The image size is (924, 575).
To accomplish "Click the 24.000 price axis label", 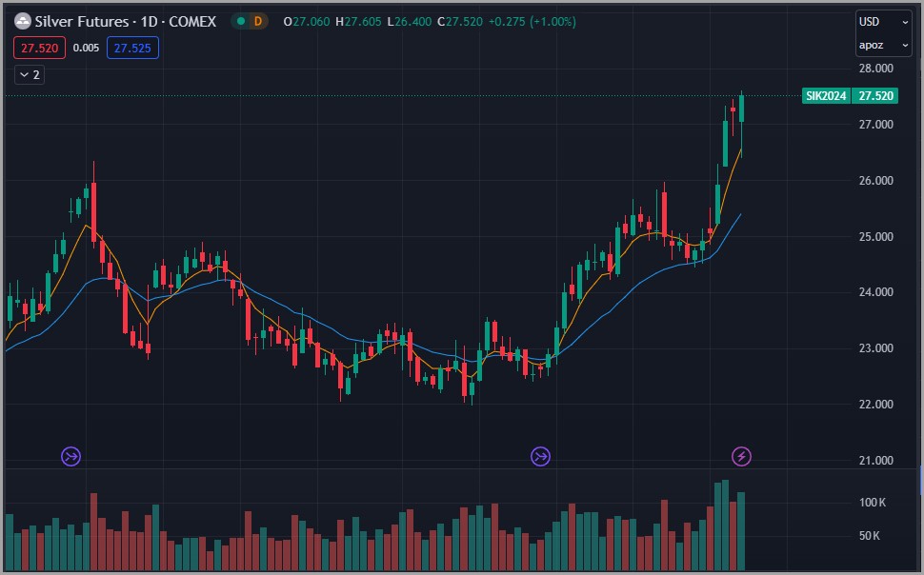I will (875, 292).
